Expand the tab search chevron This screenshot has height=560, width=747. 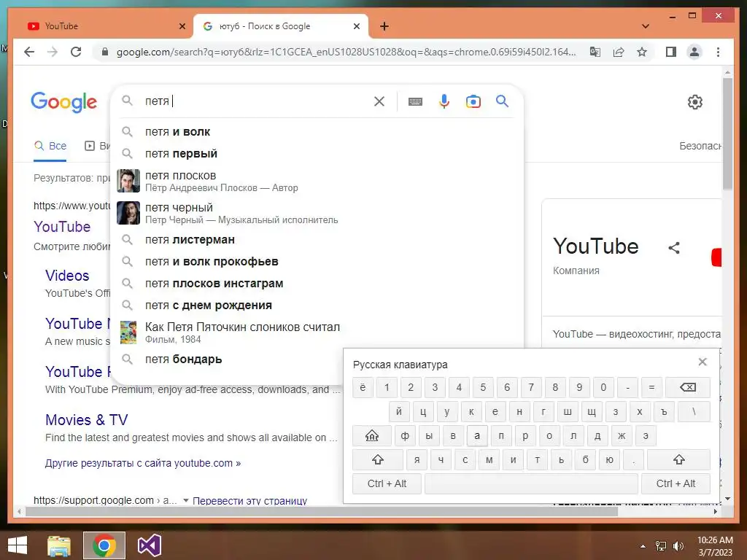pos(646,26)
